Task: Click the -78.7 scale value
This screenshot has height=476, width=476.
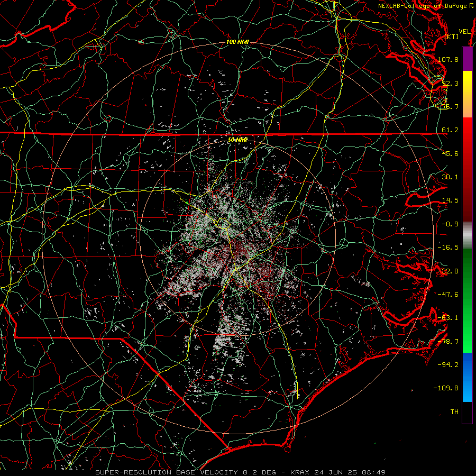Action: tap(448, 342)
